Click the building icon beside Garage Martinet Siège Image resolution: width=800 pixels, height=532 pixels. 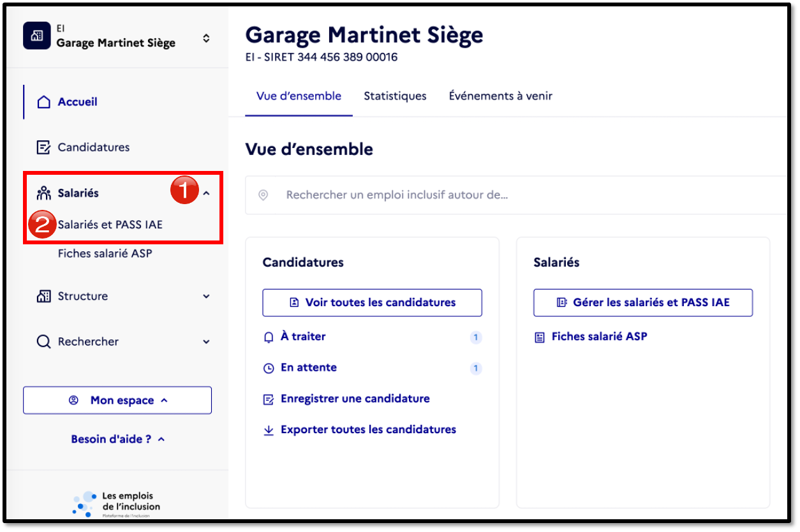(36, 36)
